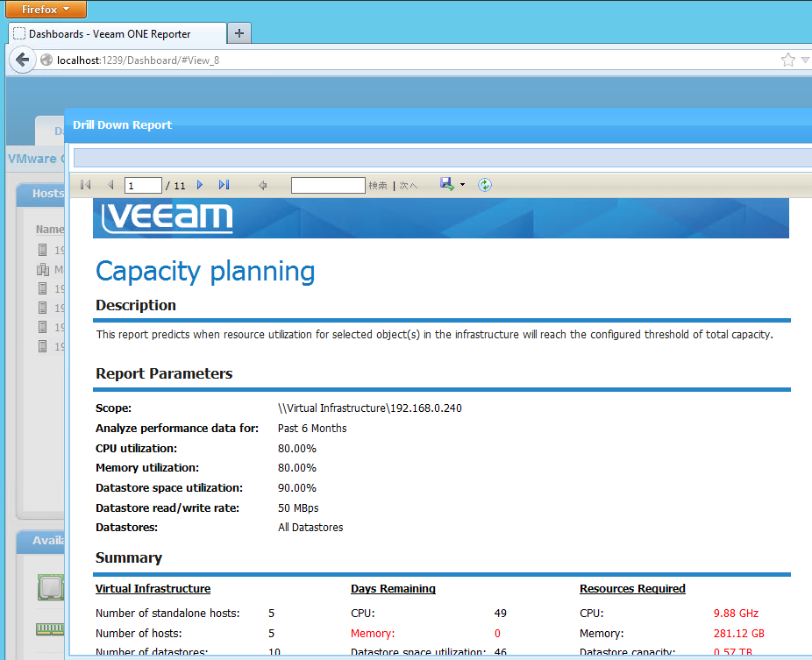Open the Firefox application menu

click(x=46, y=10)
